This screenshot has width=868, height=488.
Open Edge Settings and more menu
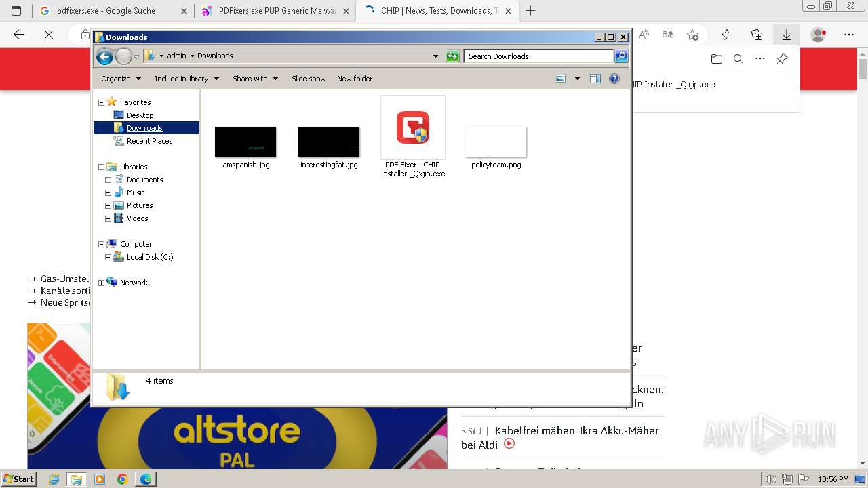click(x=849, y=35)
